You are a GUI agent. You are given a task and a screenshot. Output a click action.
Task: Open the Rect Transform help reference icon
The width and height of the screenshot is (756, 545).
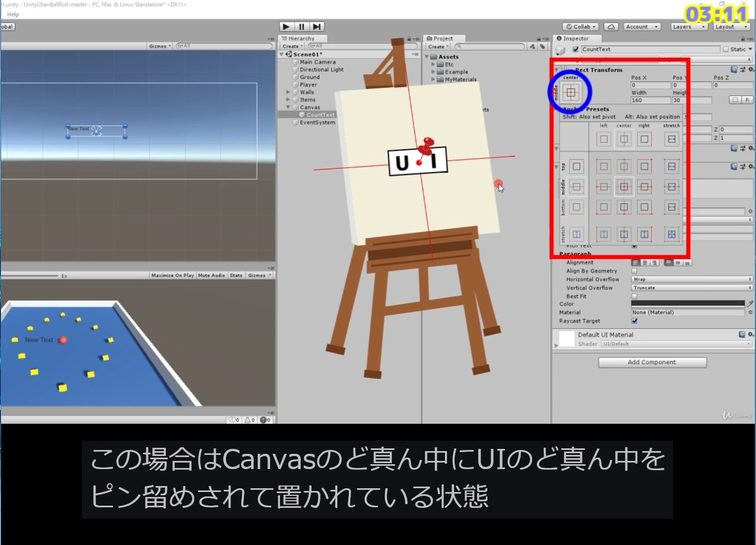[734, 70]
